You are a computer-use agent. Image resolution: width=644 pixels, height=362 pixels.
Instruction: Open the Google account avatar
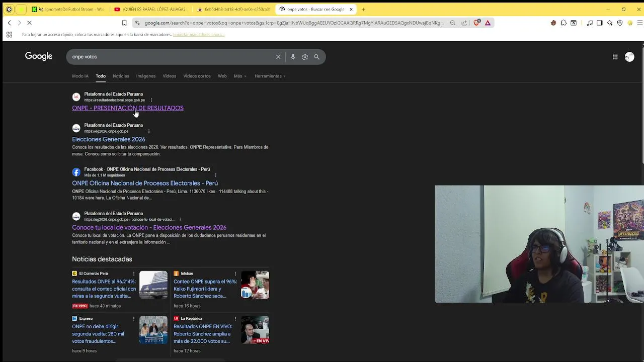(629, 57)
